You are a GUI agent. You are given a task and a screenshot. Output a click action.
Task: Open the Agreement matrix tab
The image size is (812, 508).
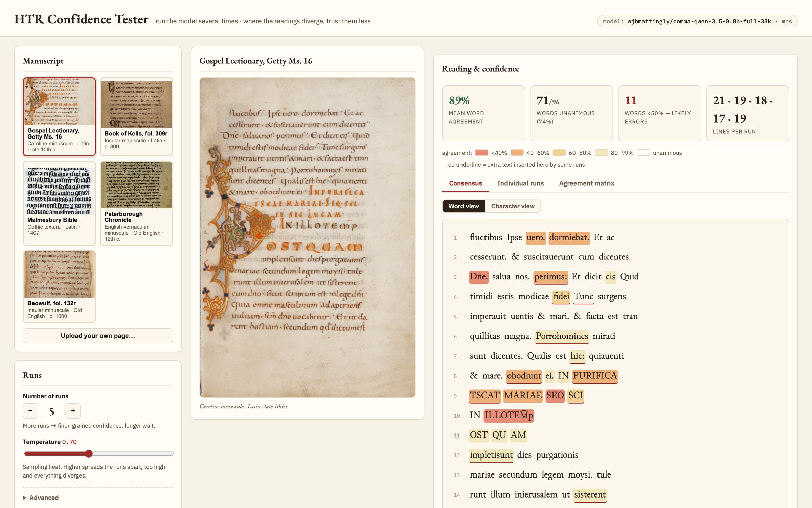click(x=587, y=183)
